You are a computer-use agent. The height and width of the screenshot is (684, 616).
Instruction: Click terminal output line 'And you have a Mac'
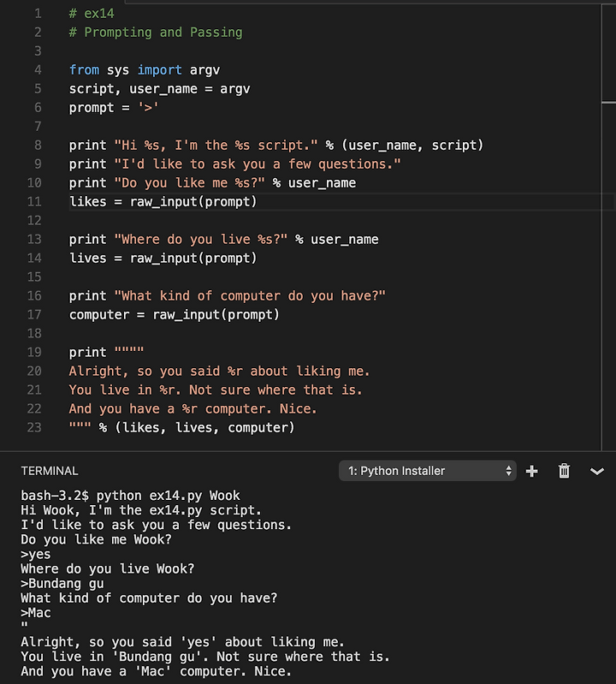[x=156, y=671]
